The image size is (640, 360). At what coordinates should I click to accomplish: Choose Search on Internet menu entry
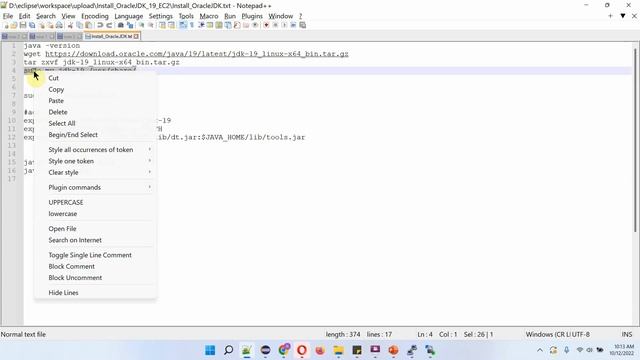(x=75, y=240)
